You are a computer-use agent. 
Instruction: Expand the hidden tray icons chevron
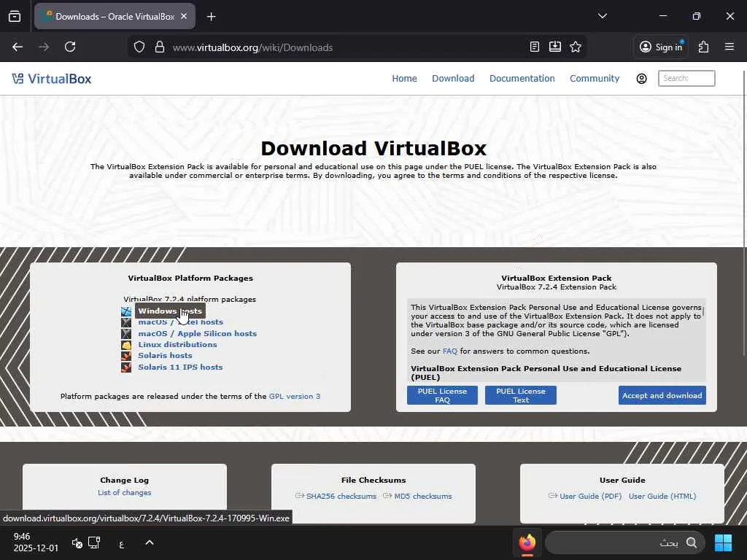(x=149, y=542)
